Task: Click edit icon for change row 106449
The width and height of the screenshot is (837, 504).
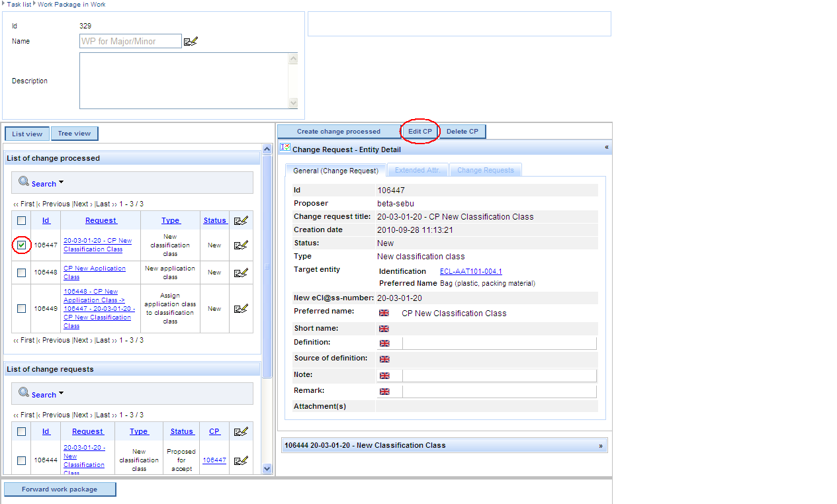Action: (241, 309)
